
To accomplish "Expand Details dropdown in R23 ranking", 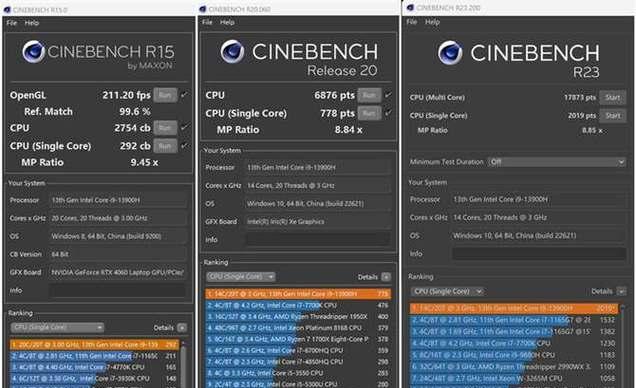I will (x=621, y=291).
